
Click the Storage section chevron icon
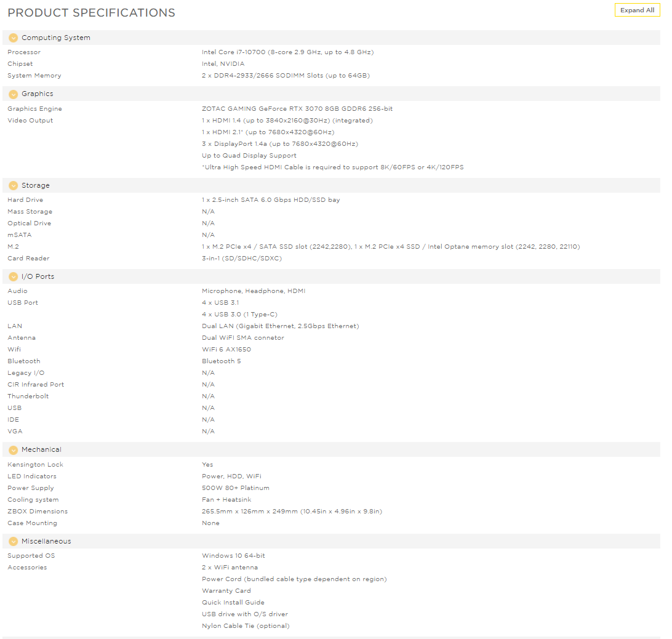point(14,186)
